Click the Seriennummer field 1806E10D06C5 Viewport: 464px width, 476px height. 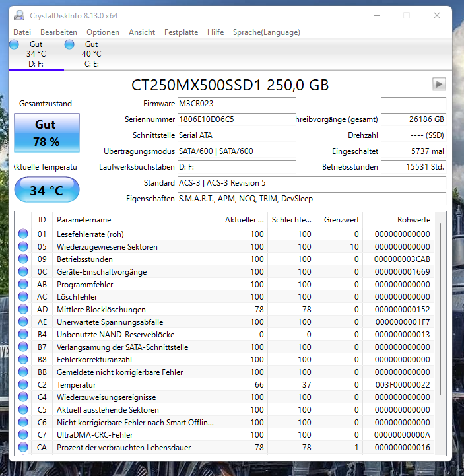(x=236, y=119)
